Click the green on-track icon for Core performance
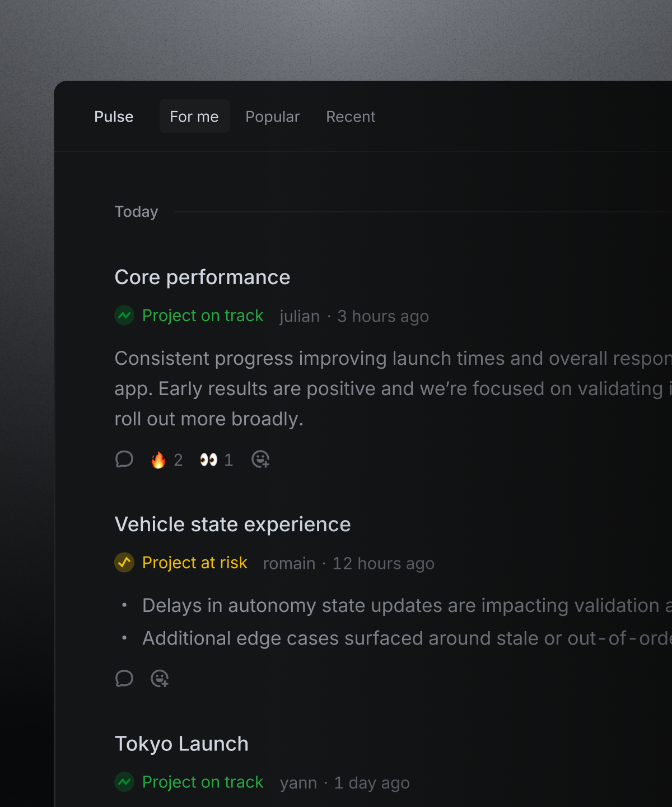672x807 pixels. coord(124,316)
